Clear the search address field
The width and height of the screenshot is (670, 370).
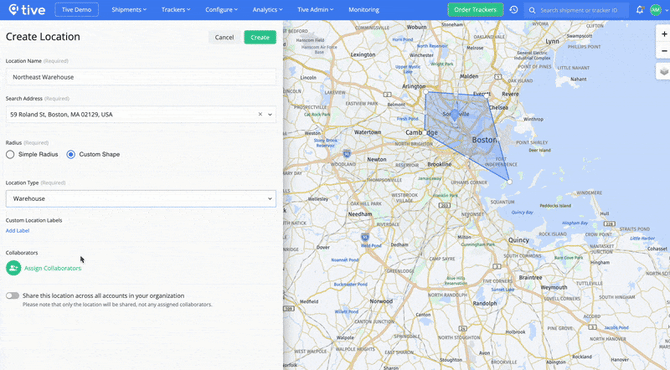click(x=260, y=114)
